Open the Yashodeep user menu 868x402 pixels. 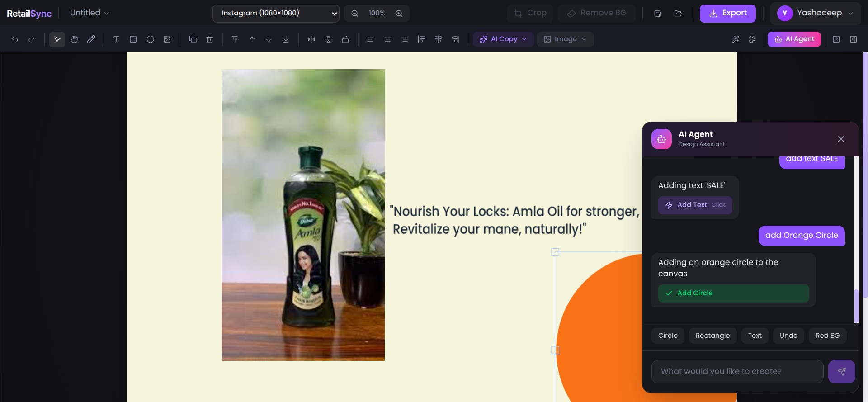click(816, 14)
